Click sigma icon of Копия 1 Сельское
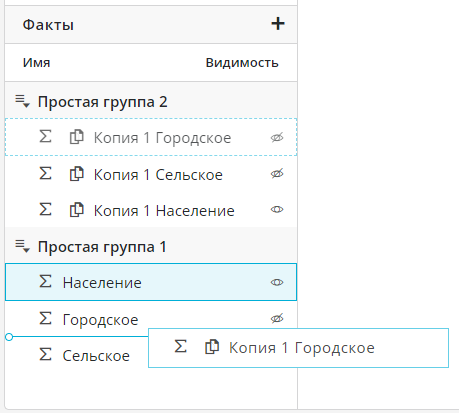This screenshot has height=413, width=459. [x=45, y=173]
